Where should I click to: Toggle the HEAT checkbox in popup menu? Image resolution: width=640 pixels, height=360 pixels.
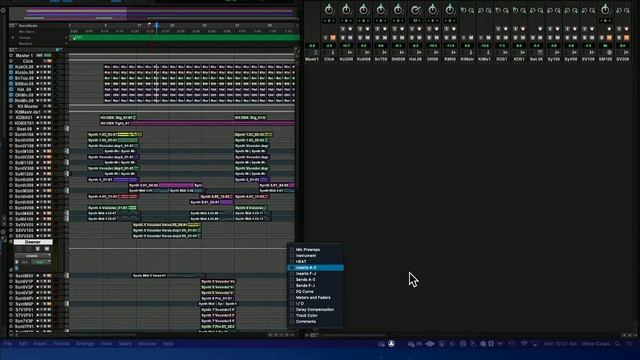pyautogui.click(x=292, y=261)
